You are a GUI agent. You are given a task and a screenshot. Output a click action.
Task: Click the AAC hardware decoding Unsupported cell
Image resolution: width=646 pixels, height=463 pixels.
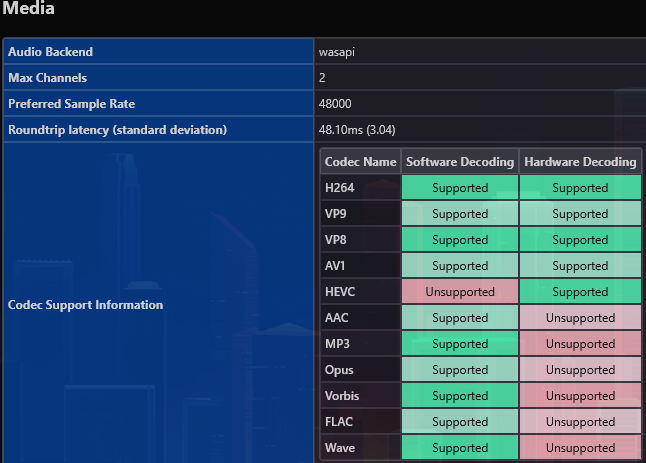point(580,318)
